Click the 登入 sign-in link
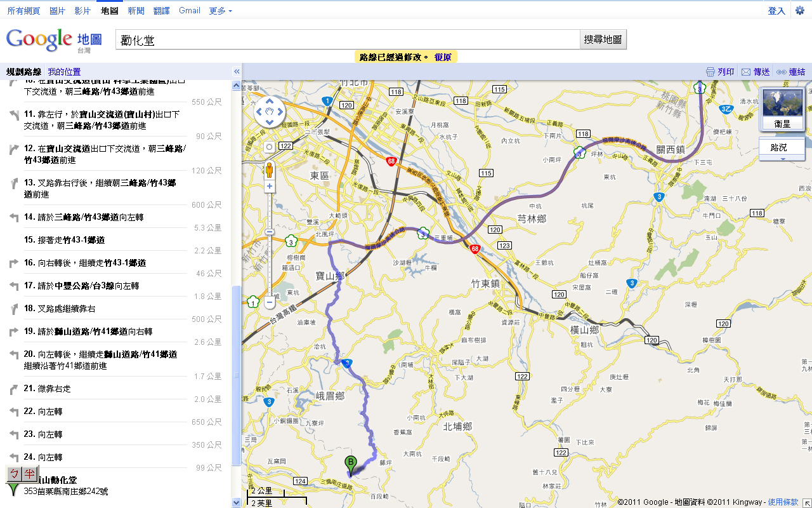 (x=776, y=11)
